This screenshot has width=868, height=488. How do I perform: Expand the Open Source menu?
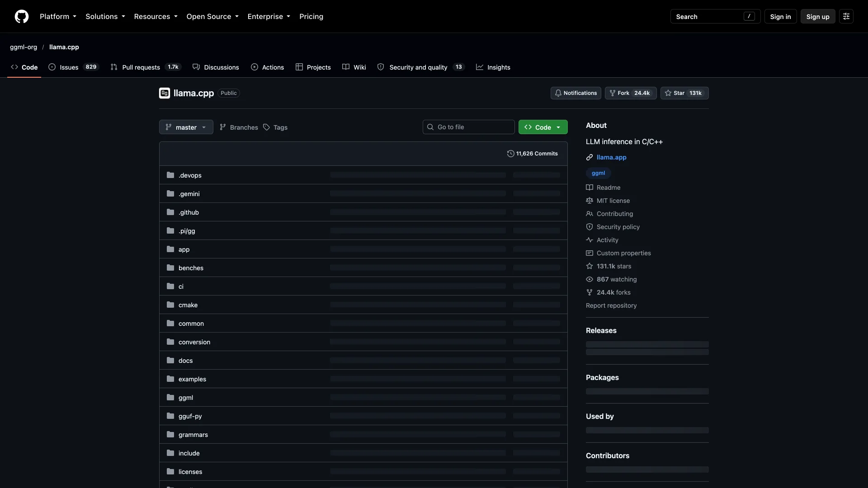212,16
